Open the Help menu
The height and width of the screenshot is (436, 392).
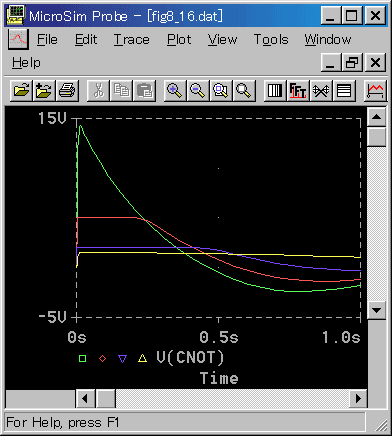coord(26,63)
